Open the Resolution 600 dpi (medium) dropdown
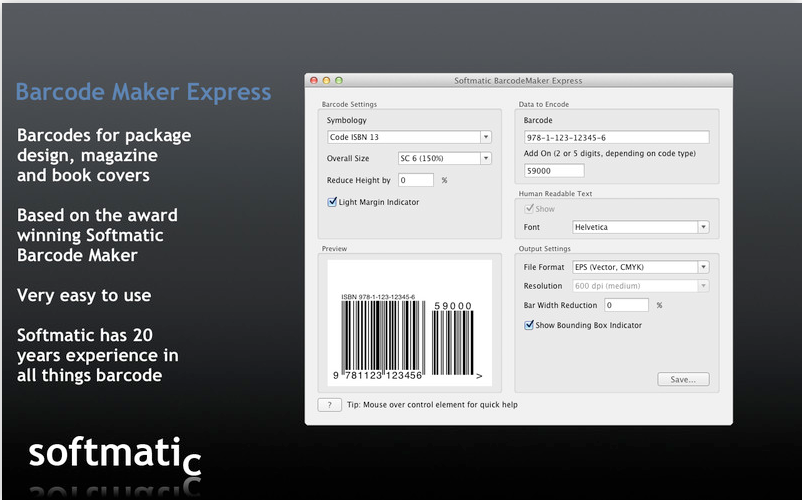 click(x=640, y=286)
